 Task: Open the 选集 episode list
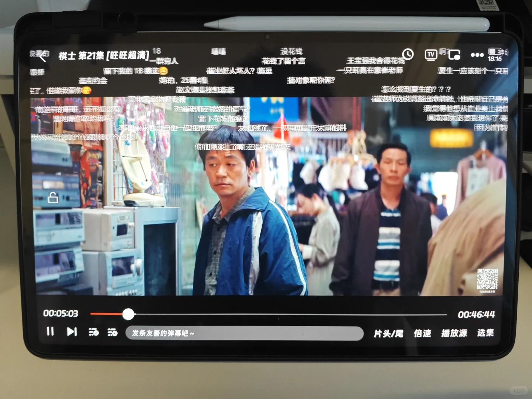(x=485, y=333)
